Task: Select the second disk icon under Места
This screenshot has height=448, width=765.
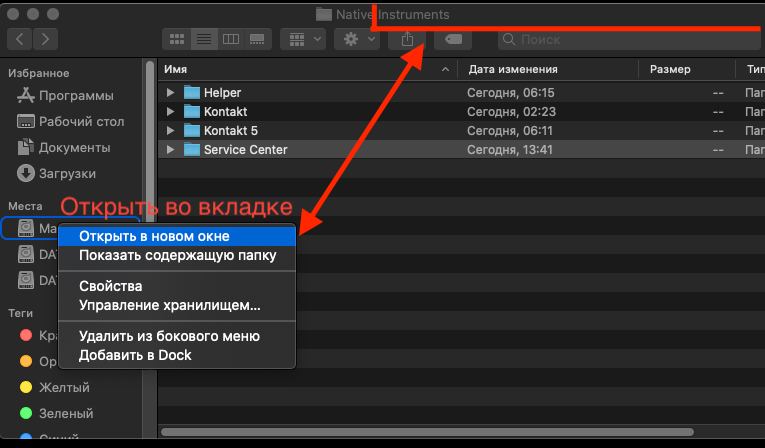Action: [x=26, y=254]
